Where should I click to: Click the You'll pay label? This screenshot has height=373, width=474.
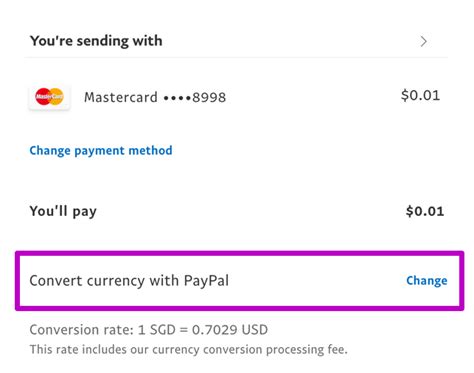(63, 211)
